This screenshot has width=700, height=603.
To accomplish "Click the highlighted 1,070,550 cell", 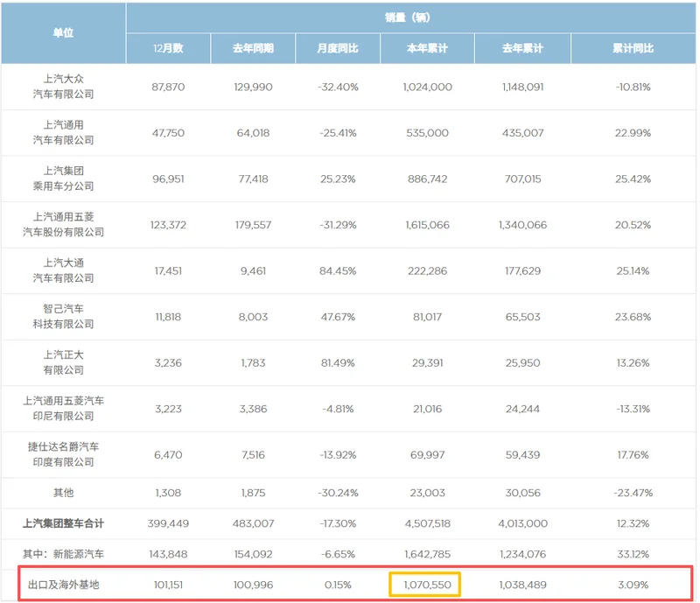I will [x=426, y=584].
